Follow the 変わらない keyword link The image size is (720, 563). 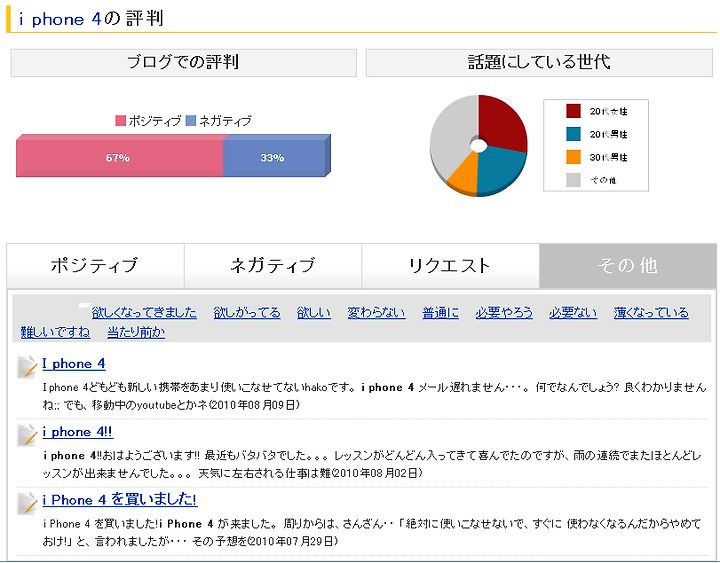point(376,313)
